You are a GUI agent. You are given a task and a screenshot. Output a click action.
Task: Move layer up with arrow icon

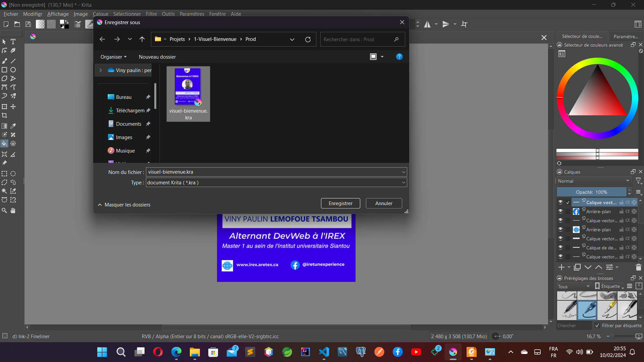pos(599,267)
